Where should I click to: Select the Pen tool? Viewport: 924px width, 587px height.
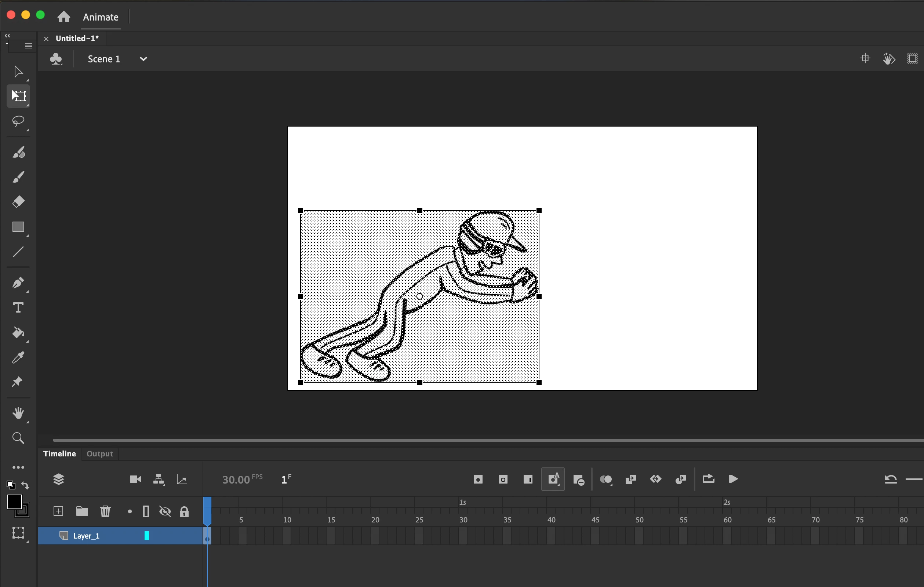pyautogui.click(x=18, y=283)
